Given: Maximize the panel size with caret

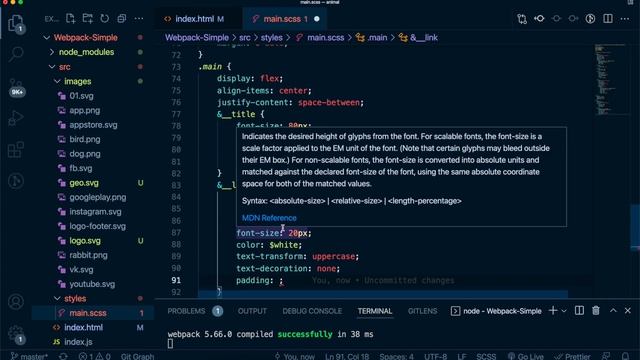Looking at the screenshot, I should [613, 311].
